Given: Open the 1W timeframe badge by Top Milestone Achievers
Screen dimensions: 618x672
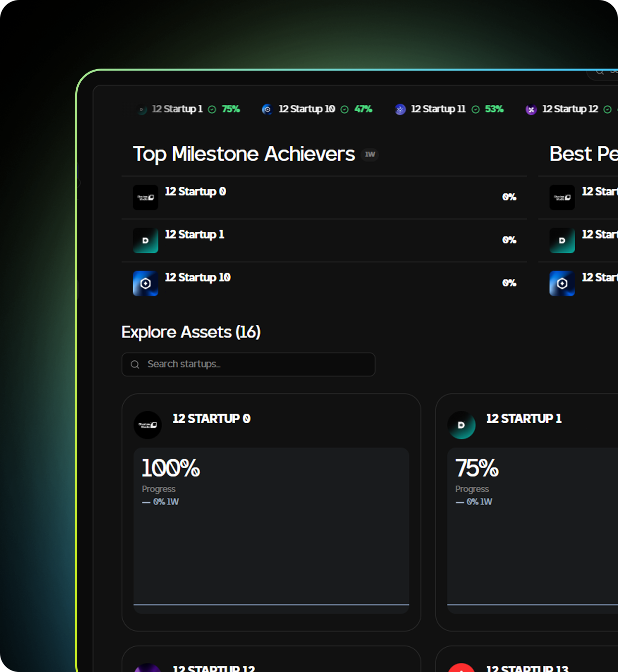Looking at the screenshot, I should pyautogui.click(x=370, y=154).
